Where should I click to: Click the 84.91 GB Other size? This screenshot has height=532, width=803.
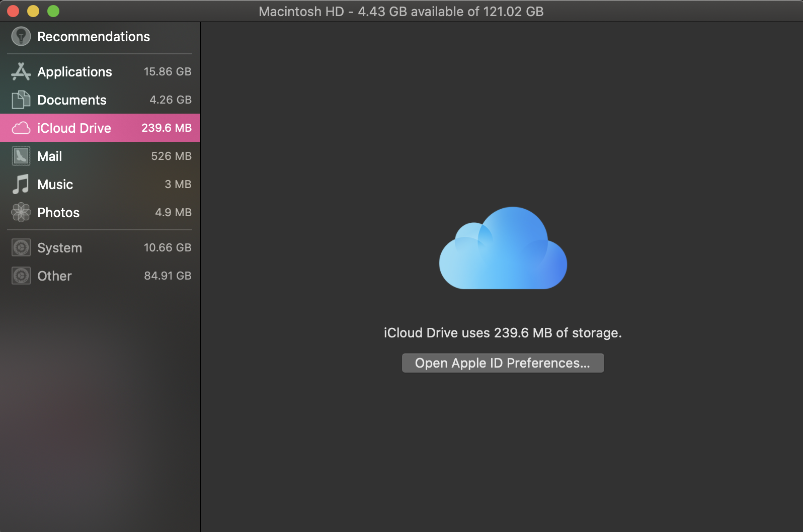168,276
